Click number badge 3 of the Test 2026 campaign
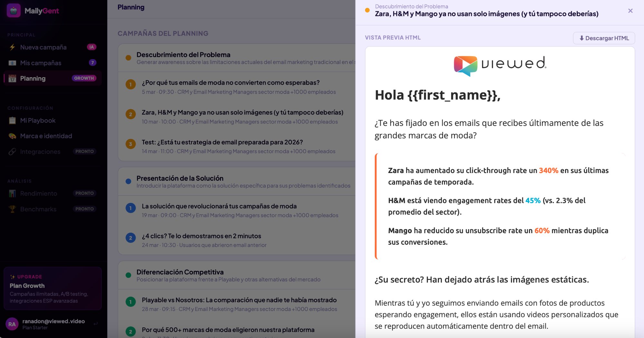The image size is (644, 338). pyautogui.click(x=130, y=144)
